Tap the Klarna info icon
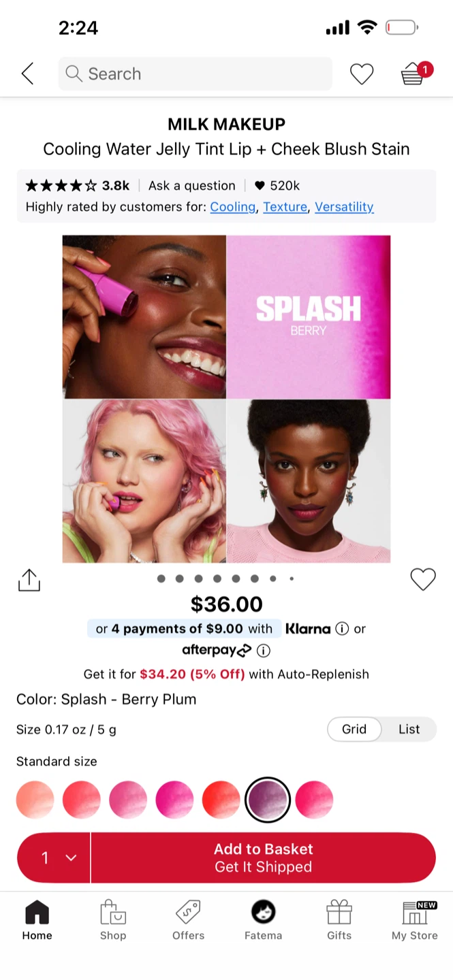 (x=342, y=629)
